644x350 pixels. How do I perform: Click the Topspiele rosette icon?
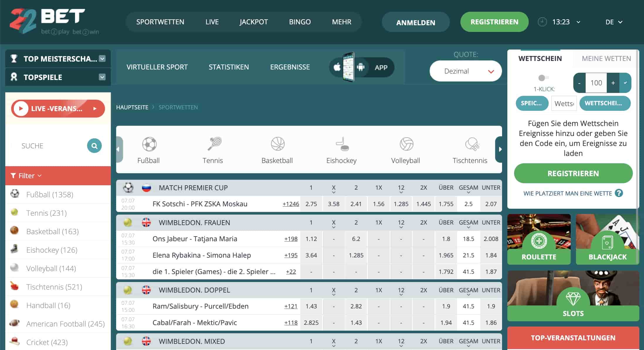(x=14, y=77)
